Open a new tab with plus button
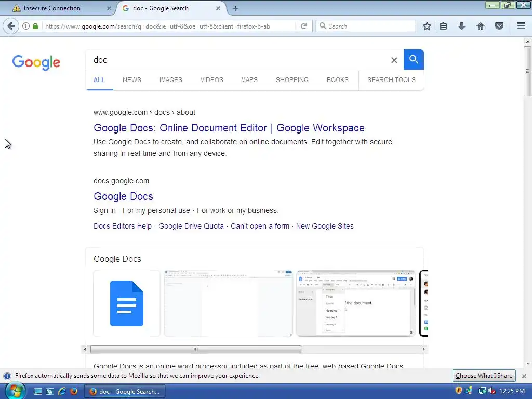Viewport: 532px width, 399px height. (x=235, y=8)
